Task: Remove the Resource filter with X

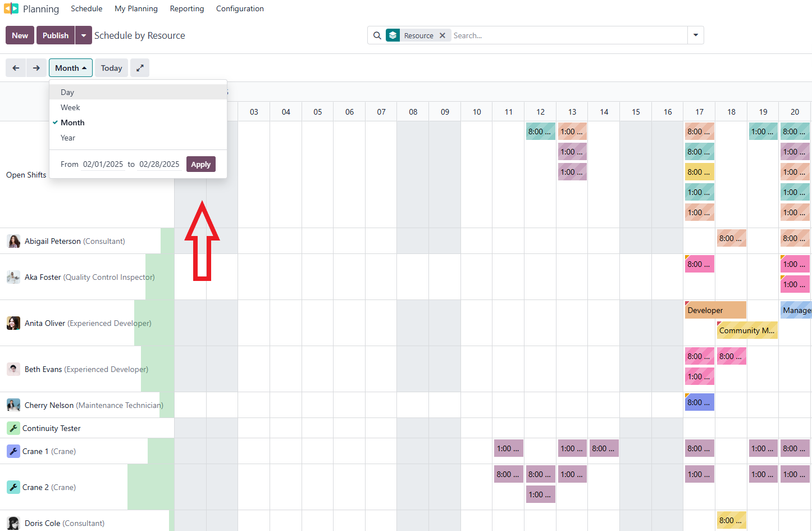Action: point(443,35)
